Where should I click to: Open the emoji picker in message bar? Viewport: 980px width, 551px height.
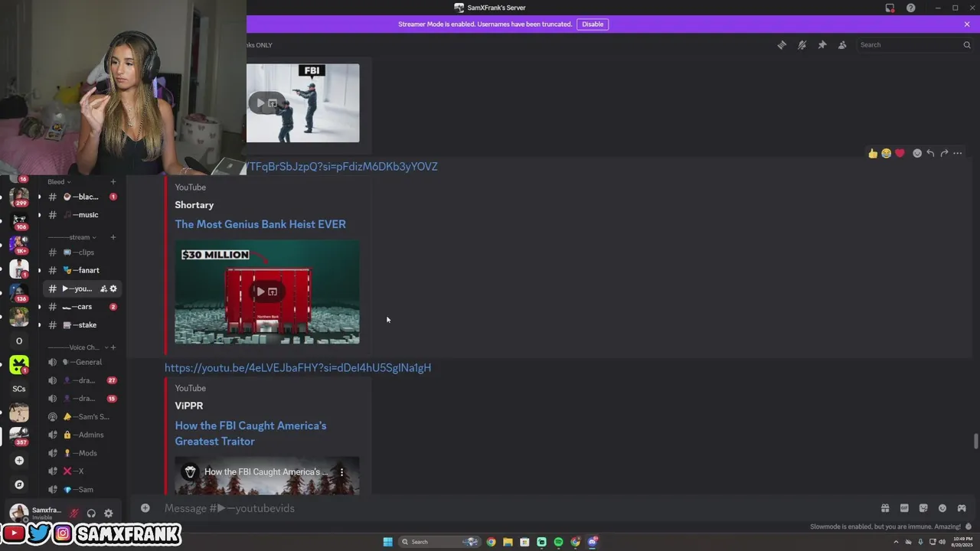coord(942,508)
